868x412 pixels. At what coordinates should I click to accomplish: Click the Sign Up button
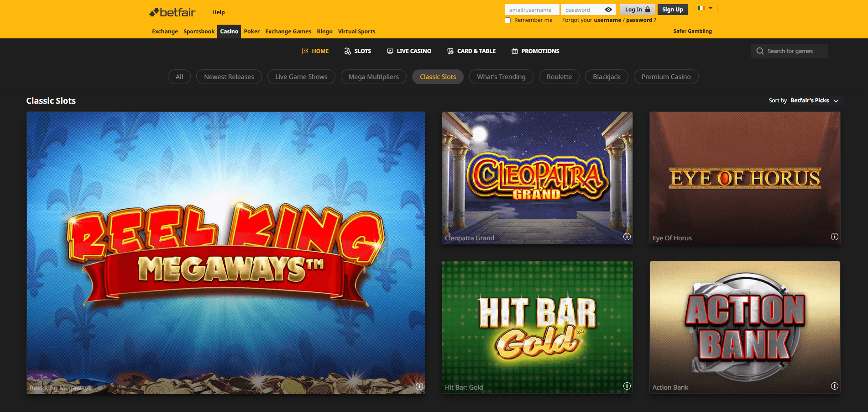coord(673,10)
